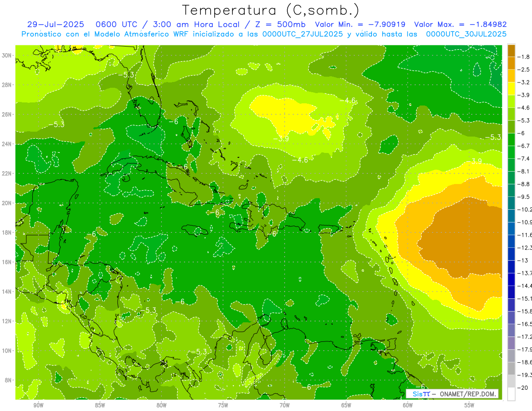
Task: Click the -13 color scale label
Action: (523, 260)
